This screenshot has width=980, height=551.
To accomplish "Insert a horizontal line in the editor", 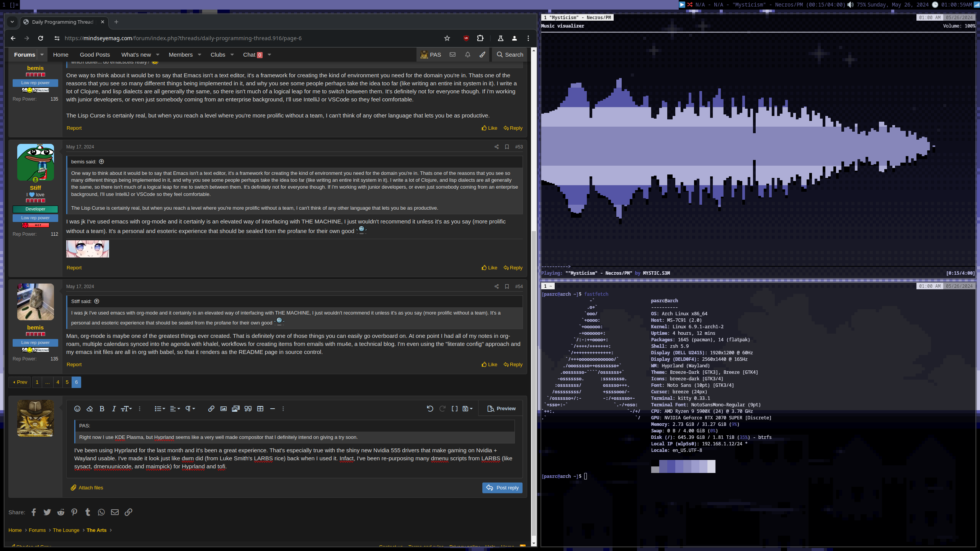I will [273, 409].
